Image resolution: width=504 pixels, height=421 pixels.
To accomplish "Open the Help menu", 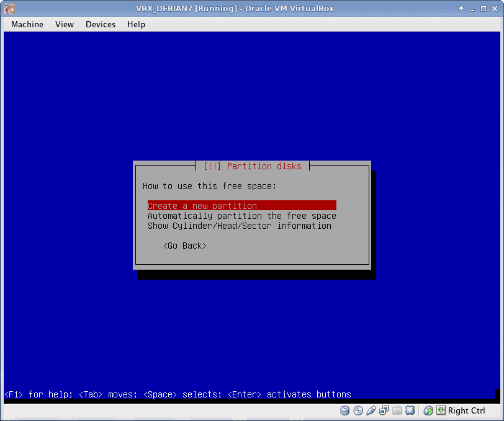I will [x=136, y=24].
